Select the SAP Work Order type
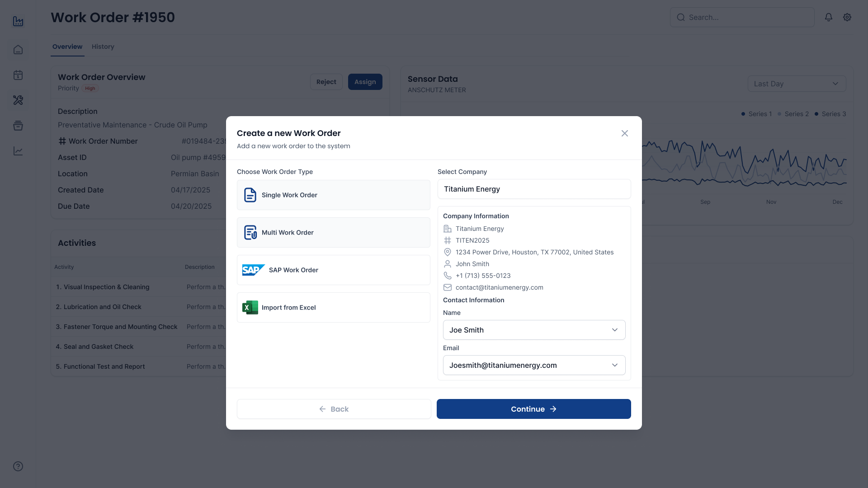The width and height of the screenshot is (868, 488). coord(333,270)
